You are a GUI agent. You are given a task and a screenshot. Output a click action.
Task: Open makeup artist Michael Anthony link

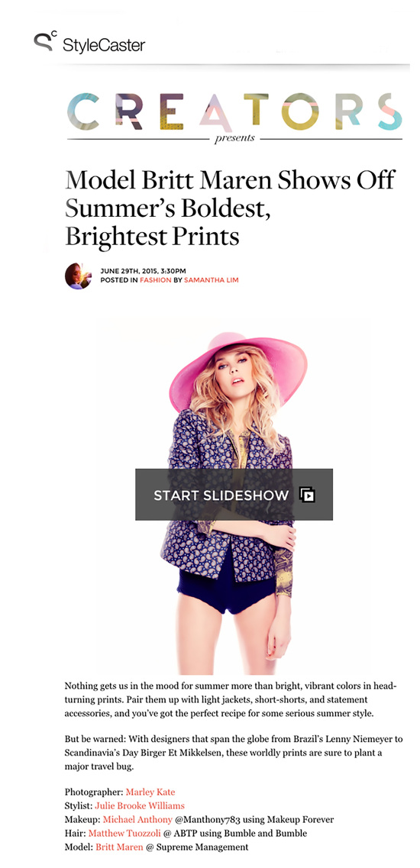point(137,819)
